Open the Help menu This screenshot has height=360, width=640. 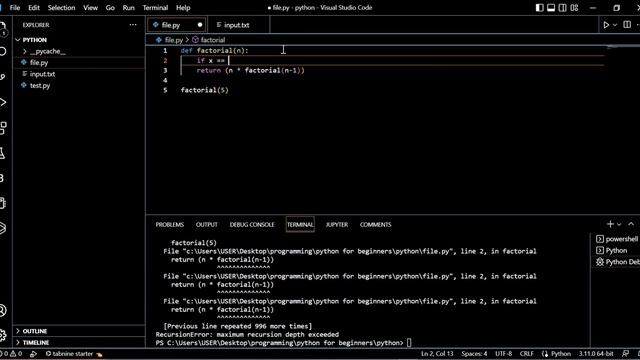click(183, 8)
